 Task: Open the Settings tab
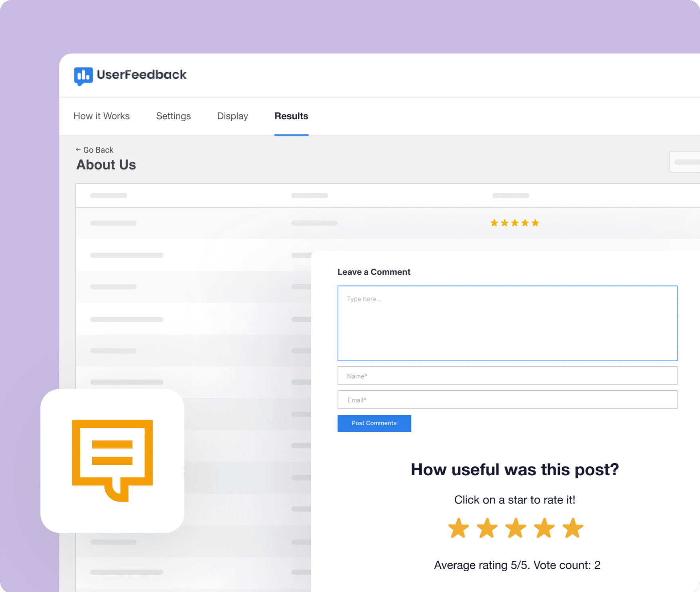point(173,116)
